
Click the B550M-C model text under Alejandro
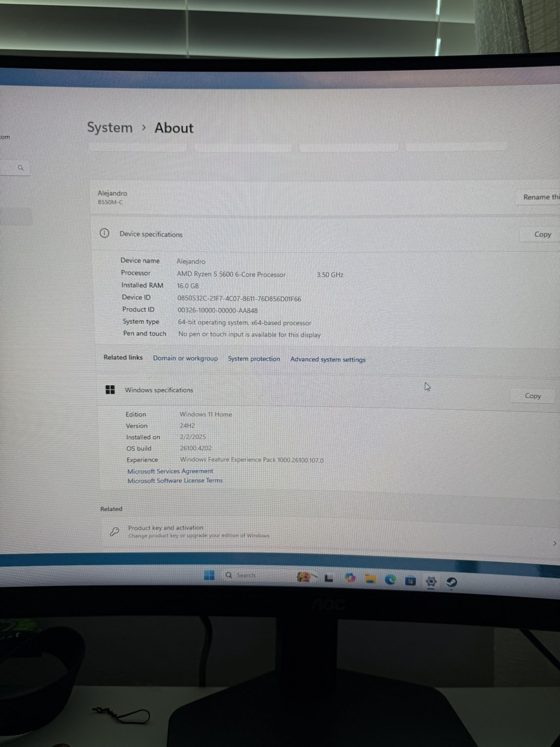pos(110,202)
